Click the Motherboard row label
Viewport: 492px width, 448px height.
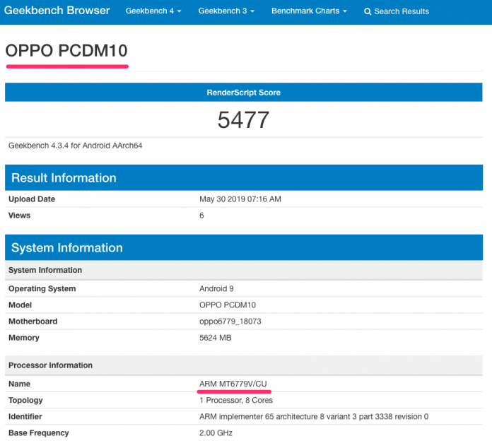click(33, 322)
